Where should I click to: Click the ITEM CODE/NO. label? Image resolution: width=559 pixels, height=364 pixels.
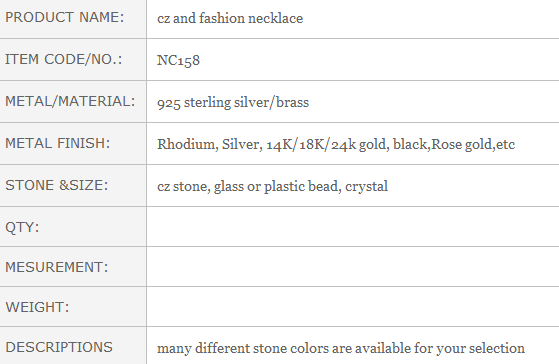[63, 59]
